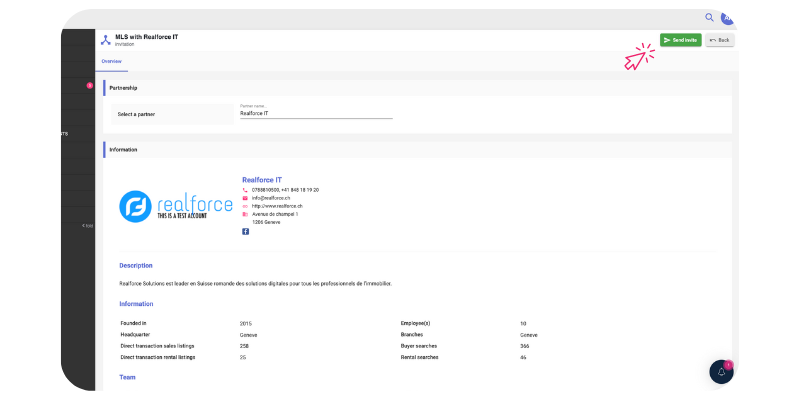Image resolution: width=800 pixels, height=400 pixels.
Task: Click the blue Information subheading
Action: [136, 304]
